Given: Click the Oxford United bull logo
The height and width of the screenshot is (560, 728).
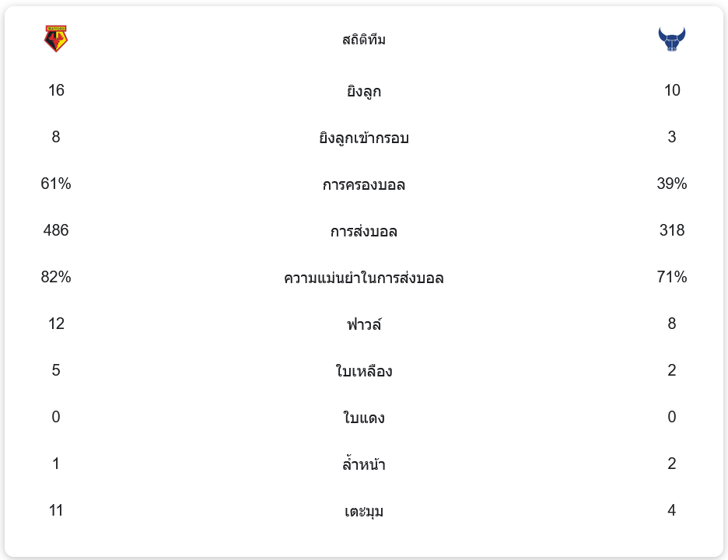Looking at the screenshot, I should tap(672, 39).
